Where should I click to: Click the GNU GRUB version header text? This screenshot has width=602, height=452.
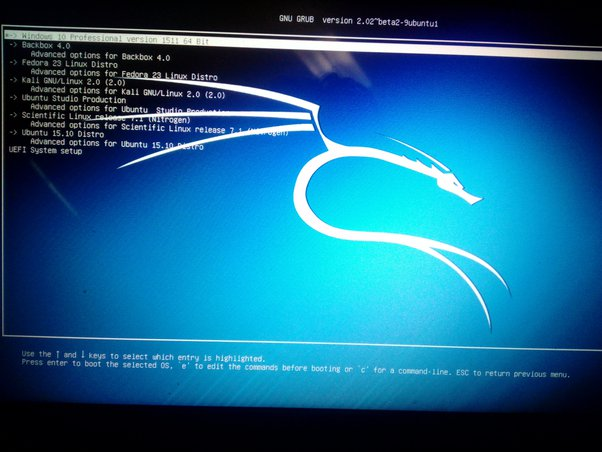tap(359, 21)
